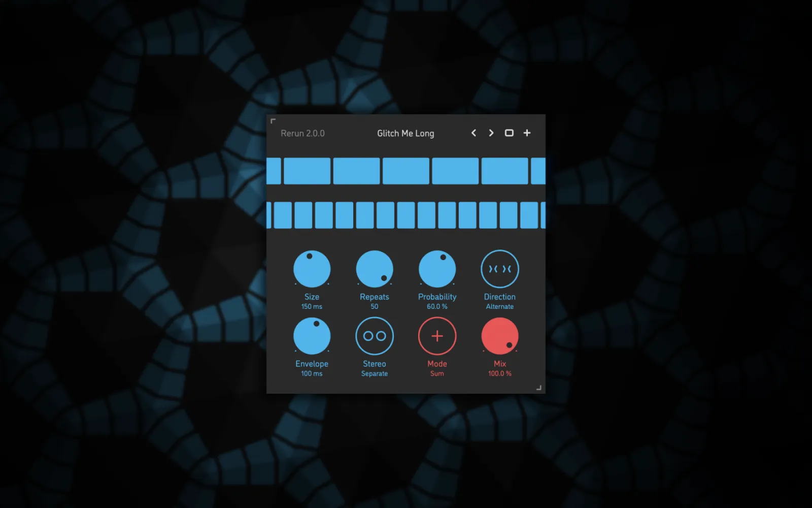The image size is (812, 508).
Task: Toggle the red Mode plus button
Action: pos(437,336)
